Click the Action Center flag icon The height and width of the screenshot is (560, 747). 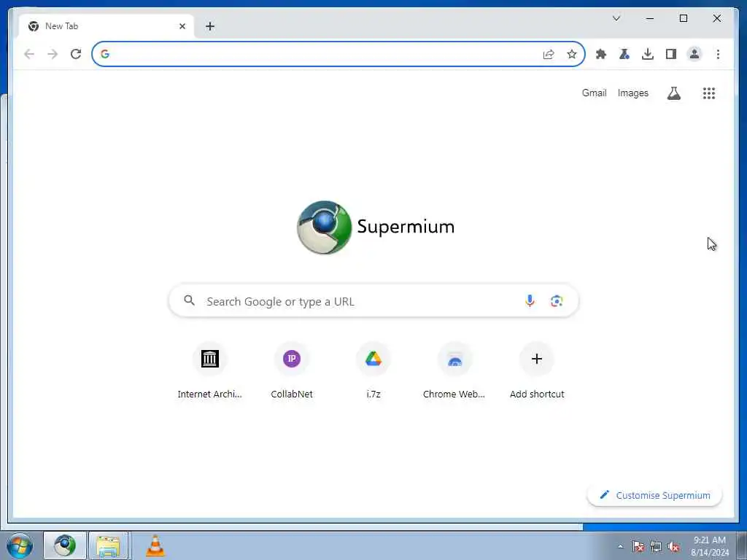(638, 546)
